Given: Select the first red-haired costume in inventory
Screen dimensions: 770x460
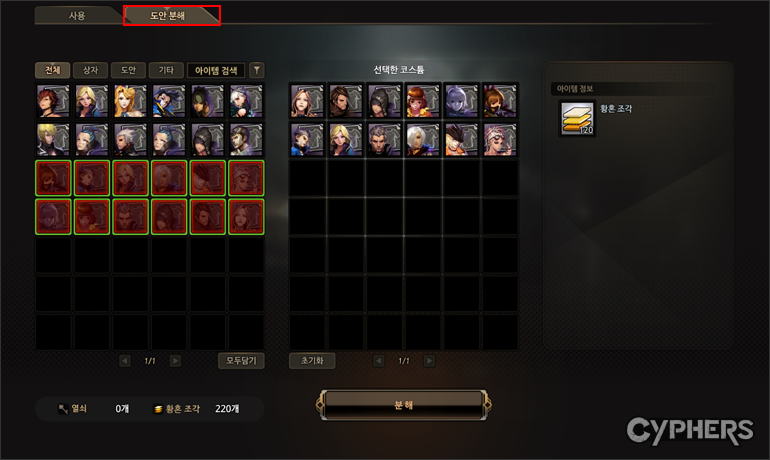Looking at the screenshot, I should tap(53, 101).
